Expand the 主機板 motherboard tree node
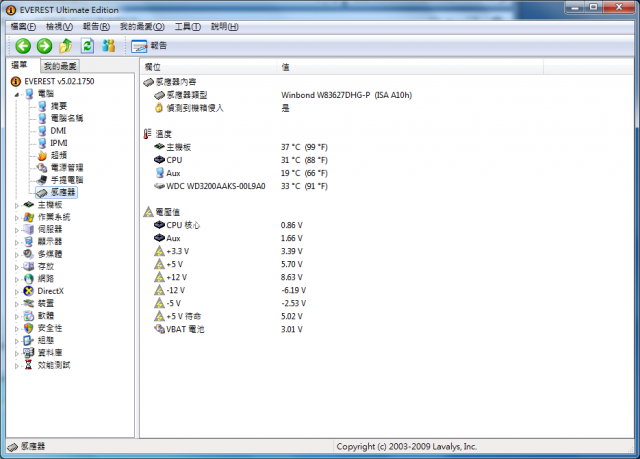640x459 pixels. [17, 206]
